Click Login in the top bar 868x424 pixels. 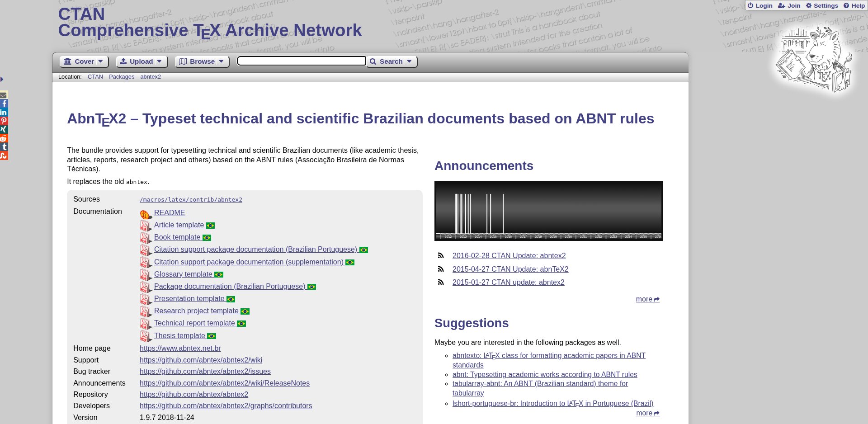point(759,6)
